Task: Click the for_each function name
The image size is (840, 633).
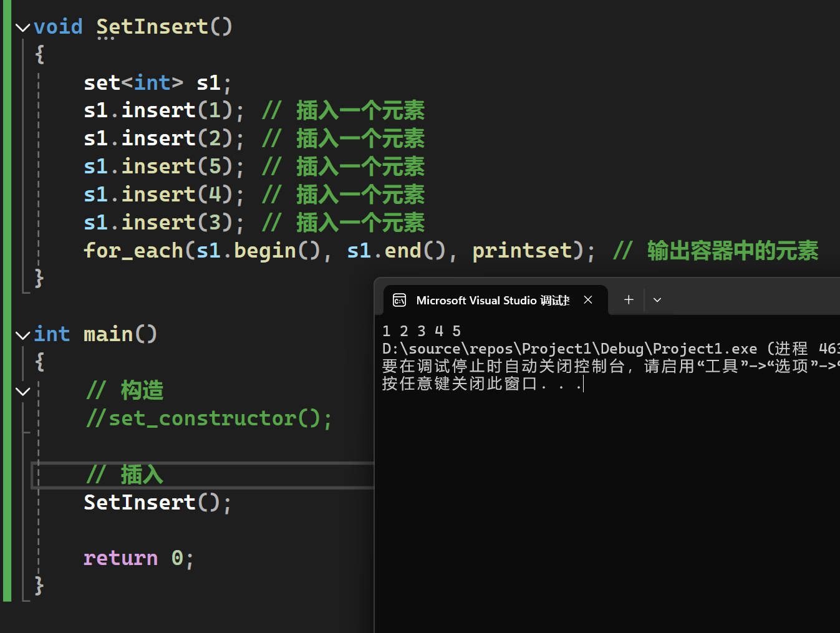Action: [133, 251]
